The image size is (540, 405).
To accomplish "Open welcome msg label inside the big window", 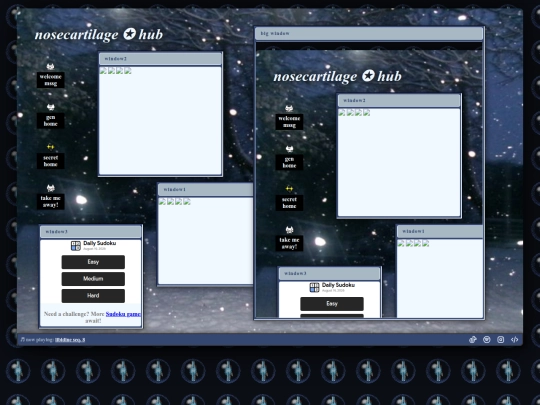I will 289,122.
